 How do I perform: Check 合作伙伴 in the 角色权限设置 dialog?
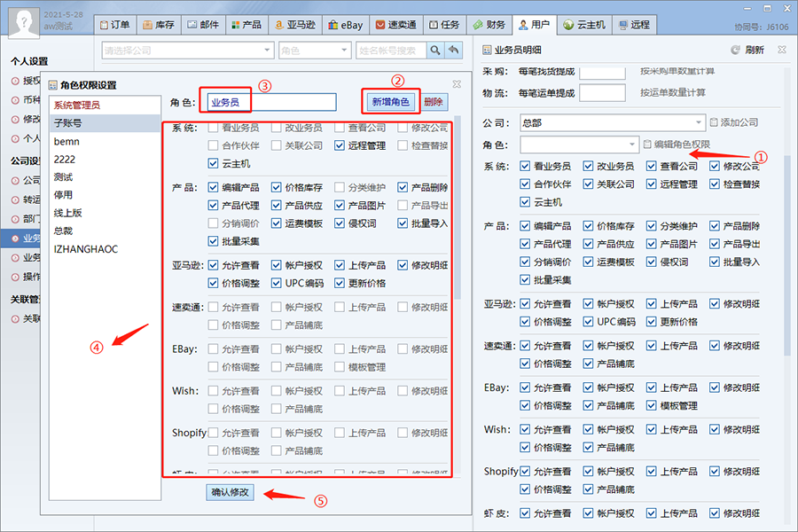click(x=213, y=145)
